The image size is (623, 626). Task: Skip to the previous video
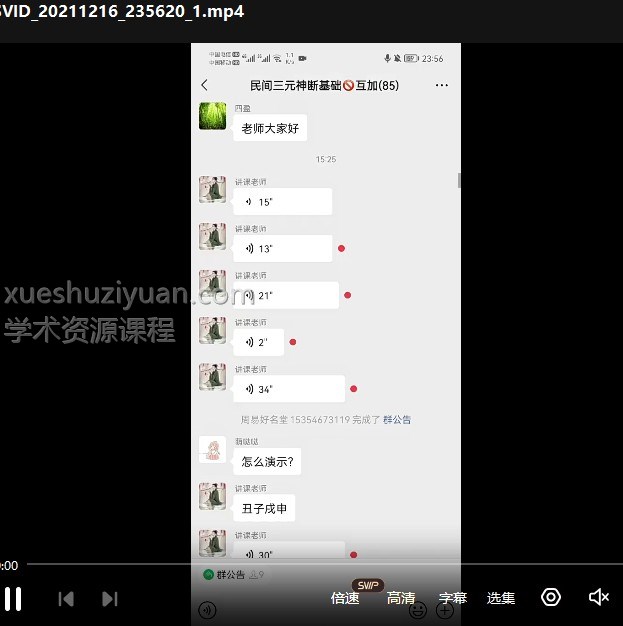[66, 598]
